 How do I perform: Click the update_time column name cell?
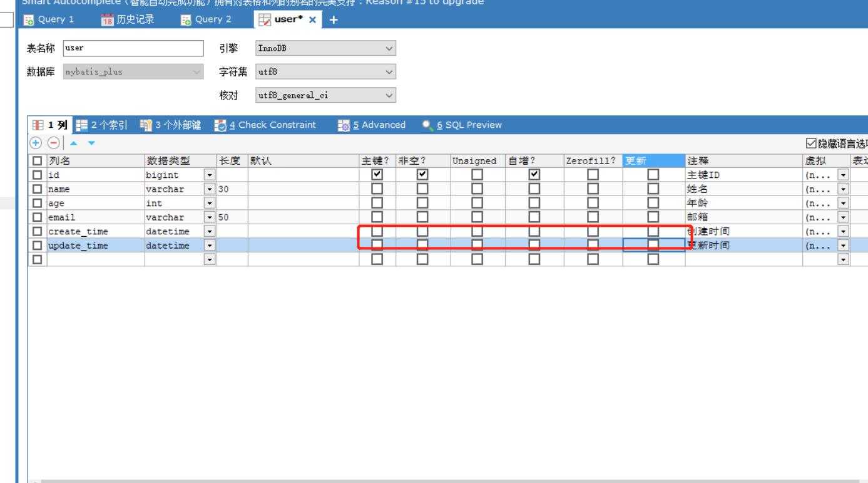coord(96,246)
